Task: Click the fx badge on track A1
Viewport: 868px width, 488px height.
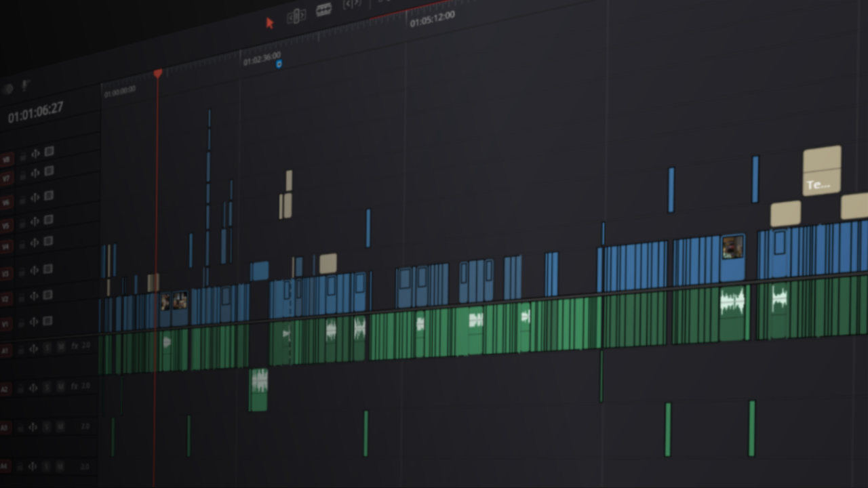Action: 73,346
